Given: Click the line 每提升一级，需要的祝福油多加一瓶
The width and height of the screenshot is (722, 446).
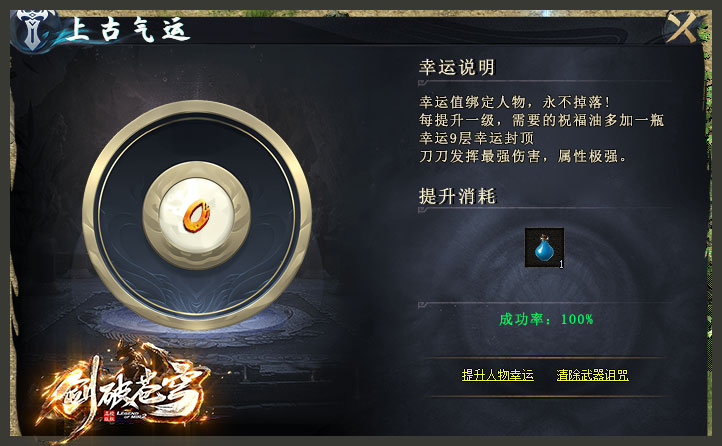Looking at the screenshot, I should (x=542, y=120).
